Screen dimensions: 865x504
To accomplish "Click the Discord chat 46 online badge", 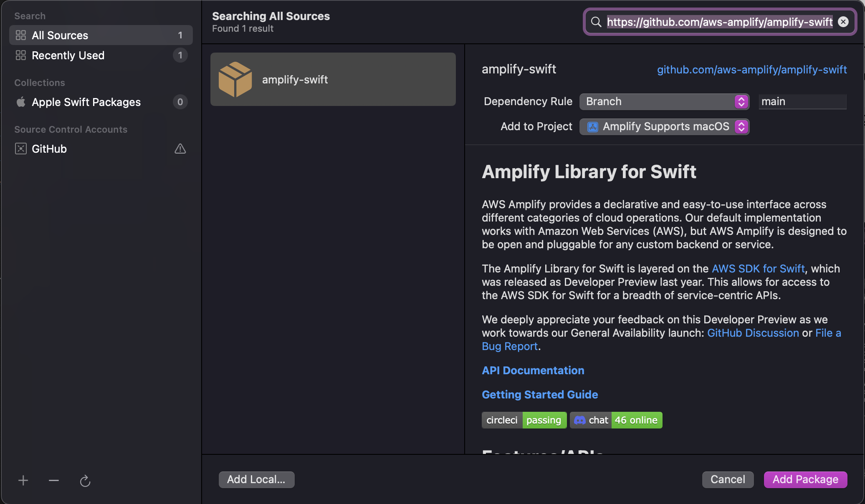I will pyautogui.click(x=616, y=420).
